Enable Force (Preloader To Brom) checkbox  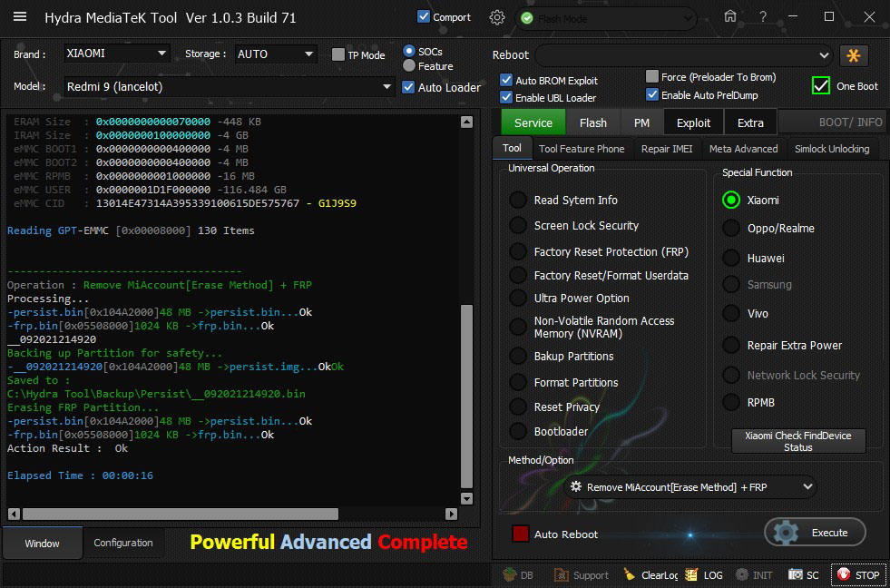[652, 76]
